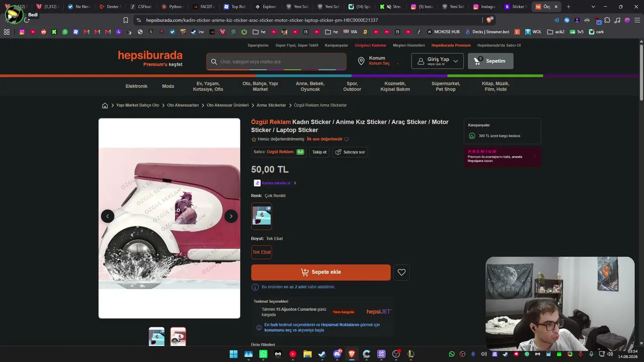Screen dimensions: 644x362
Task: Add product to favorites heart icon
Action: click(401, 272)
